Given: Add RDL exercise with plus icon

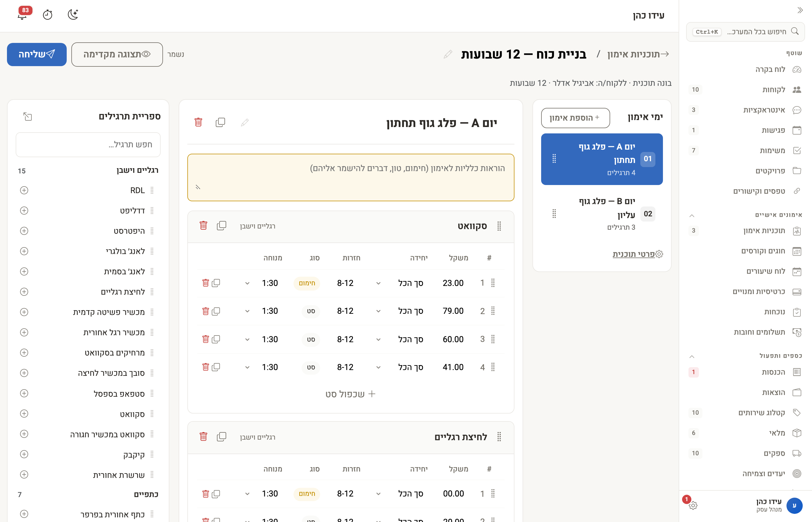Looking at the screenshot, I should click(24, 190).
